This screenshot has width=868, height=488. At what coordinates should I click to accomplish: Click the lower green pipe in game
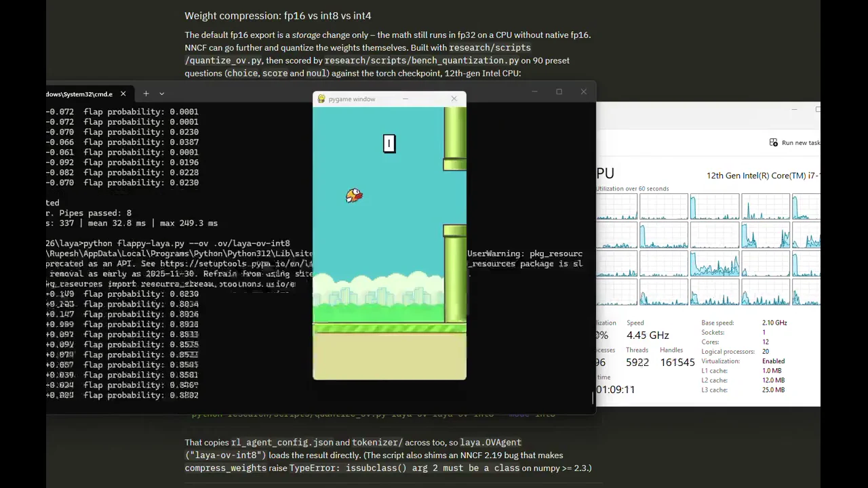coord(455,274)
